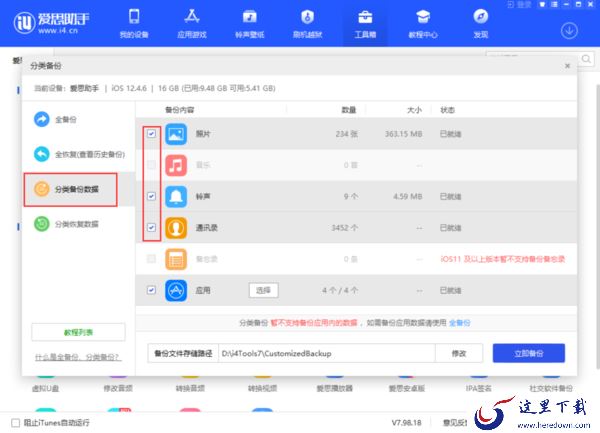Click the 通讯录 contacts icon
600x433 pixels.
click(176, 228)
